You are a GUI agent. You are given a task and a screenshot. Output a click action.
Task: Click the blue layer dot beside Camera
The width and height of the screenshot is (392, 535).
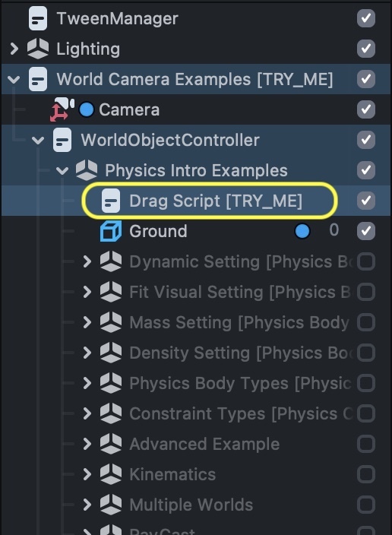(x=87, y=110)
